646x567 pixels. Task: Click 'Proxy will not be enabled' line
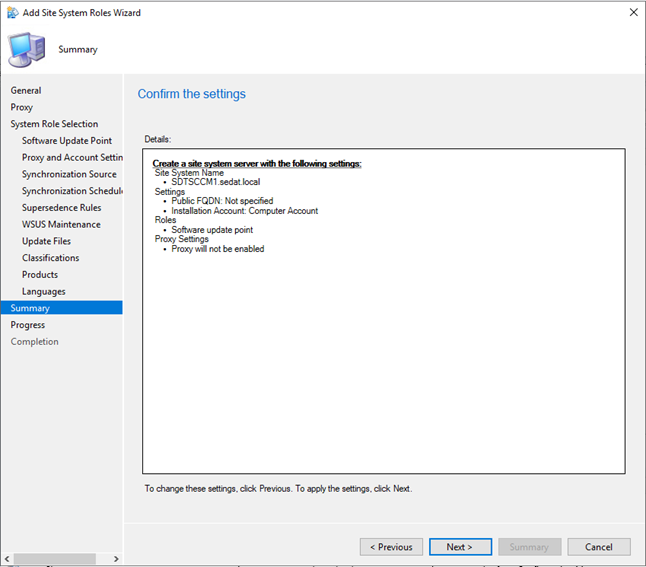(x=218, y=249)
